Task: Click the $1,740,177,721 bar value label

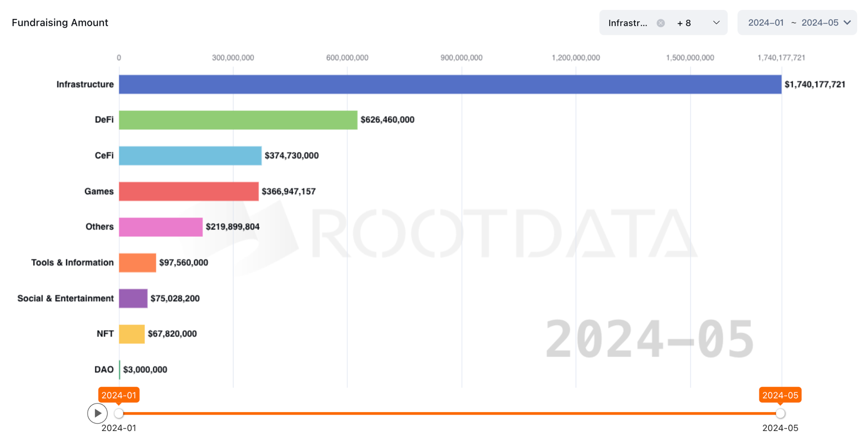Action: click(815, 85)
